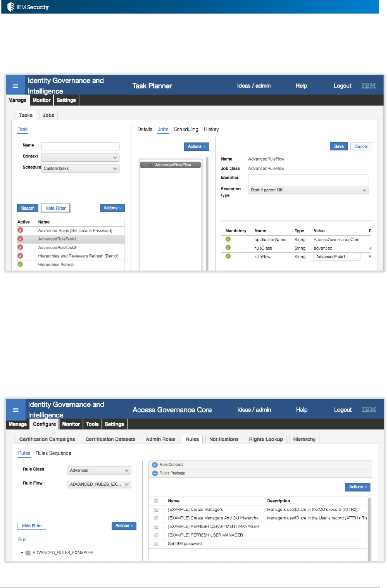Click green mandatory icon for ruleFlow

click(228, 256)
